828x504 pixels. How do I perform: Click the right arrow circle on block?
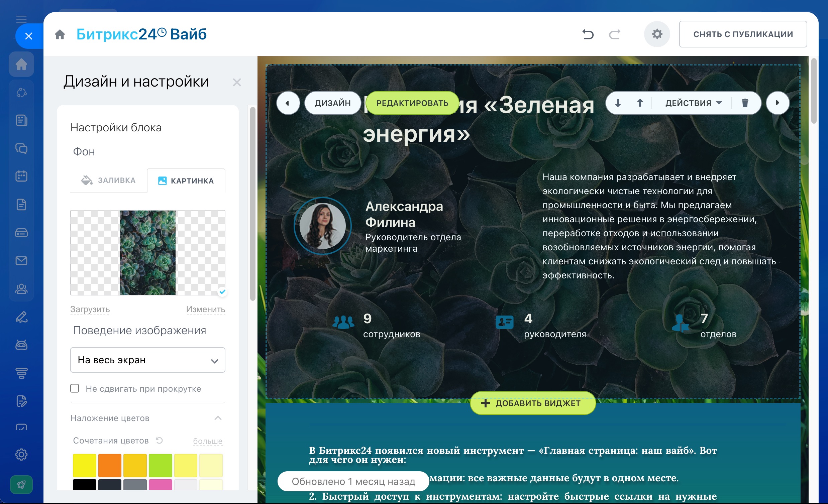coord(777,103)
